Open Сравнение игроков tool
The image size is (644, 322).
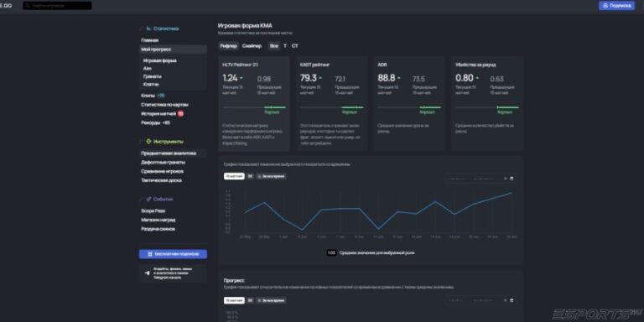coord(162,171)
